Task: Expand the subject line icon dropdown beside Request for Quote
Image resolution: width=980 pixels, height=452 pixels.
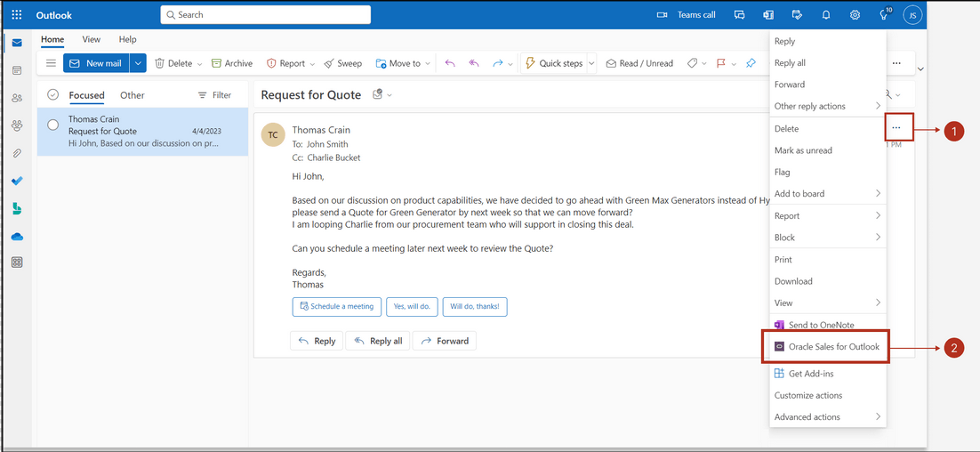Action: (390, 95)
